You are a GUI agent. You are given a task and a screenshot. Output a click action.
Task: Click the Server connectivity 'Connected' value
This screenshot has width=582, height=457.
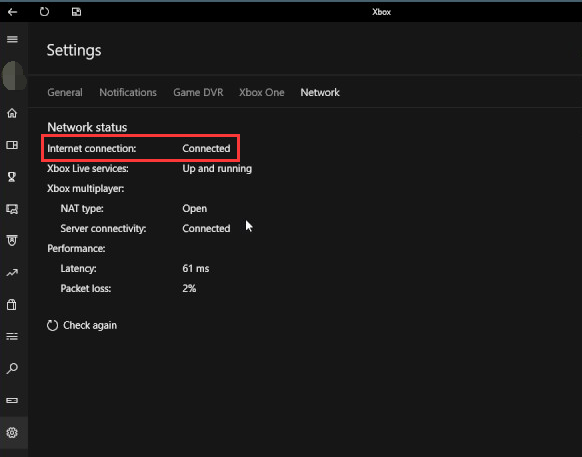[x=206, y=229]
